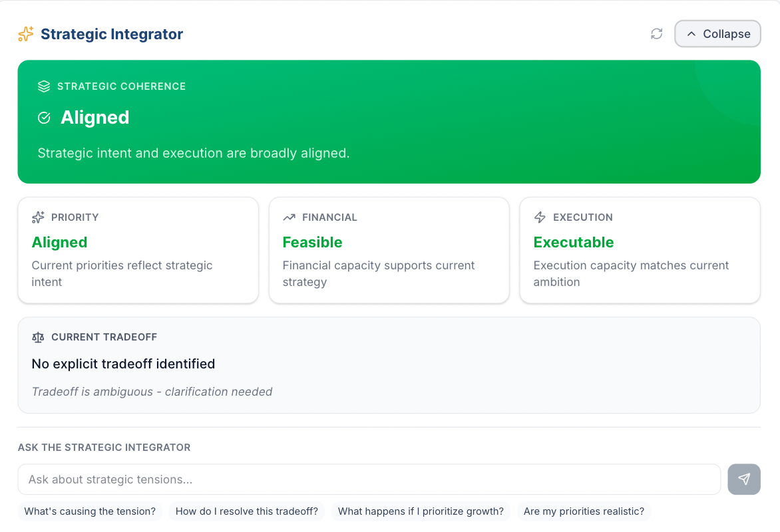
Task: Click the lightning bolt icon on the EXECUTION card
Action: pyautogui.click(x=540, y=217)
